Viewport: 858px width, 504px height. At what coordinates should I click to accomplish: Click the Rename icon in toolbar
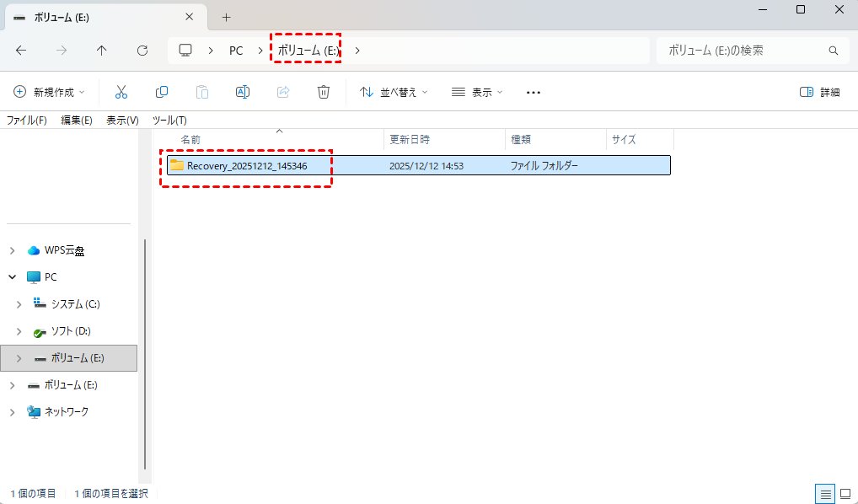click(243, 92)
